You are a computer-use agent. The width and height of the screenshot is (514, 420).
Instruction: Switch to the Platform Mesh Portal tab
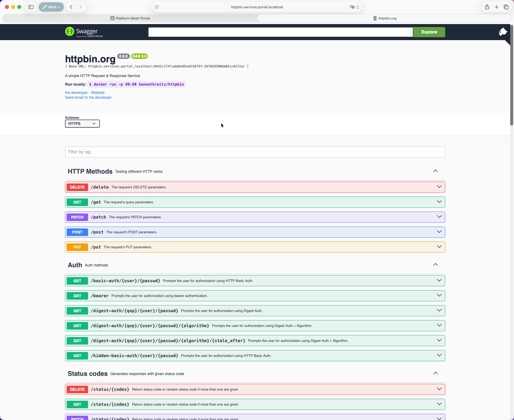tap(130, 18)
